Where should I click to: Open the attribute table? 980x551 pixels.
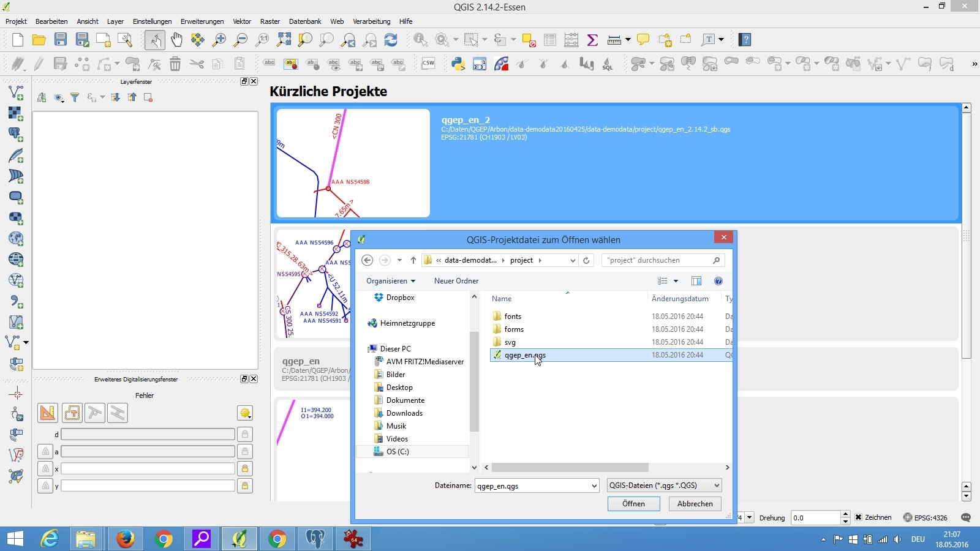pos(550,40)
